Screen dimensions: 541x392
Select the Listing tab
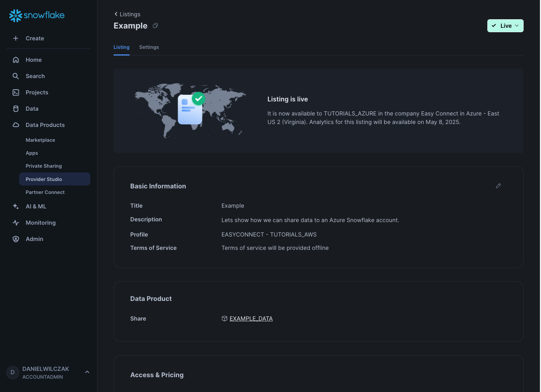coord(121,47)
